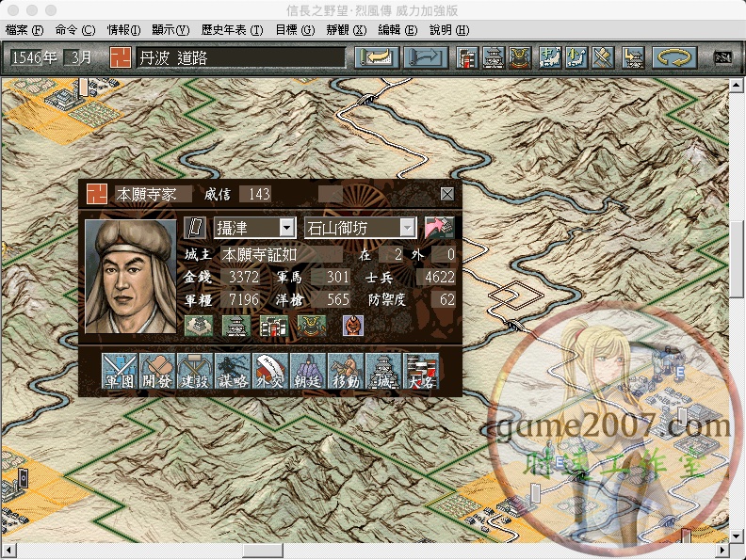Close the 本願寺家 info panel
The width and height of the screenshot is (746, 560).
(x=446, y=194)
